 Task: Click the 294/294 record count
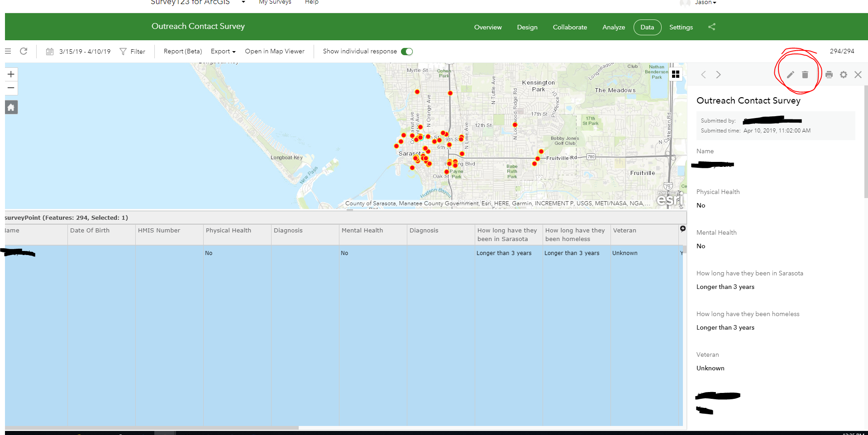tap(842, 51)
